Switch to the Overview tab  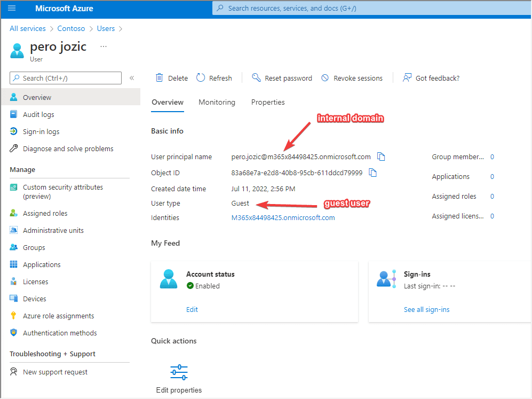point(168,102)
